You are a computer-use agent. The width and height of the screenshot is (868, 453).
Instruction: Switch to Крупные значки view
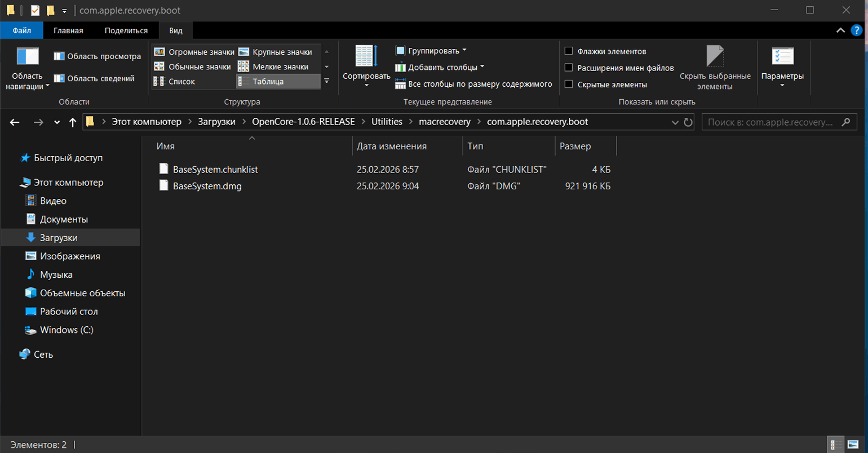[x=275, y=52]
